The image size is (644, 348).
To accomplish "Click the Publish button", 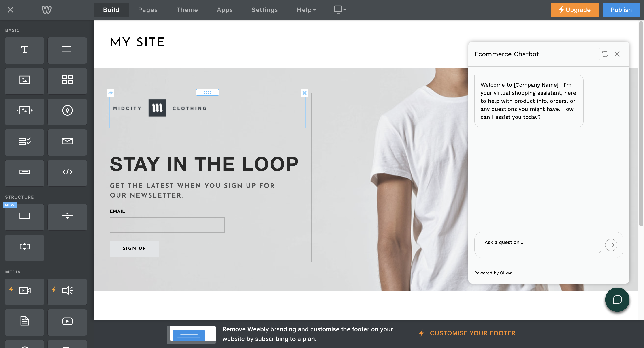I will click(x=621, y=10).
